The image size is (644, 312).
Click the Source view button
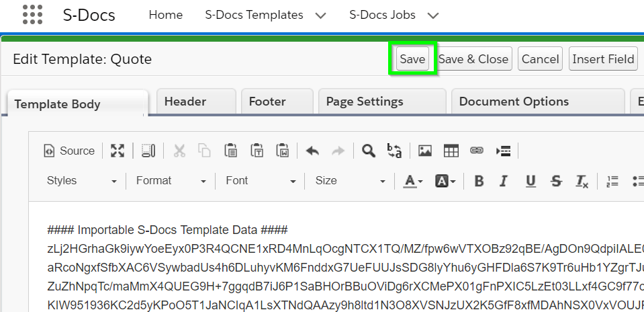click(69, 151)
